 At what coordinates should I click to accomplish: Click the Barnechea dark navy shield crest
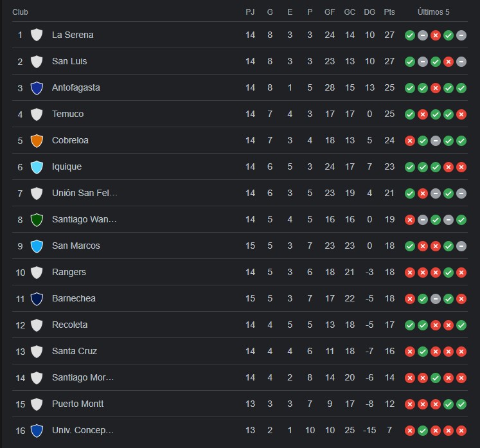(x=37, y=299)
